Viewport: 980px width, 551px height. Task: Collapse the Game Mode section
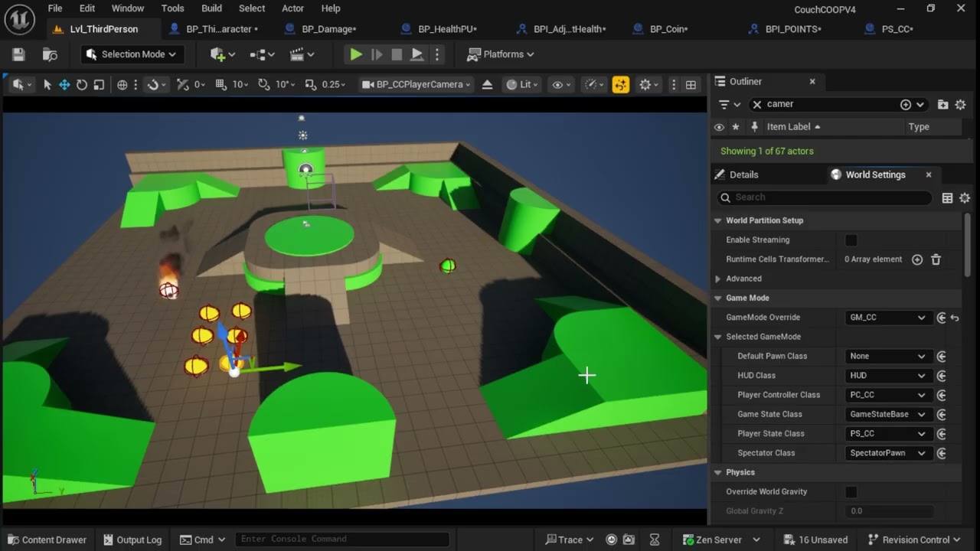718,298
